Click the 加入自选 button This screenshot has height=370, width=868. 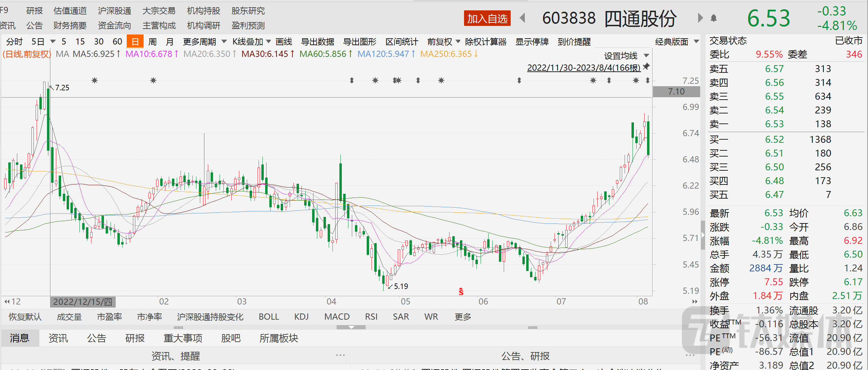(x=487, y=19)
